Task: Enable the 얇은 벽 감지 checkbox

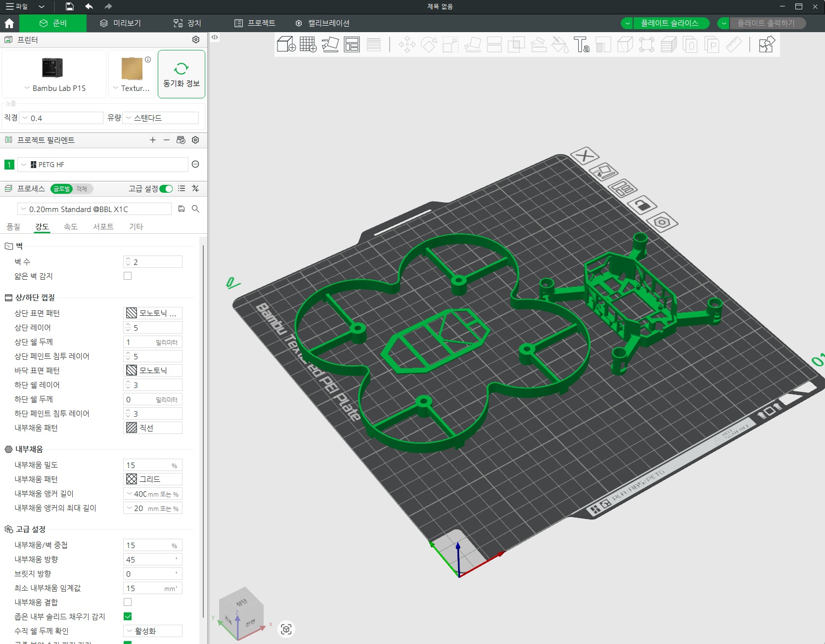Action: click(128, 276)
